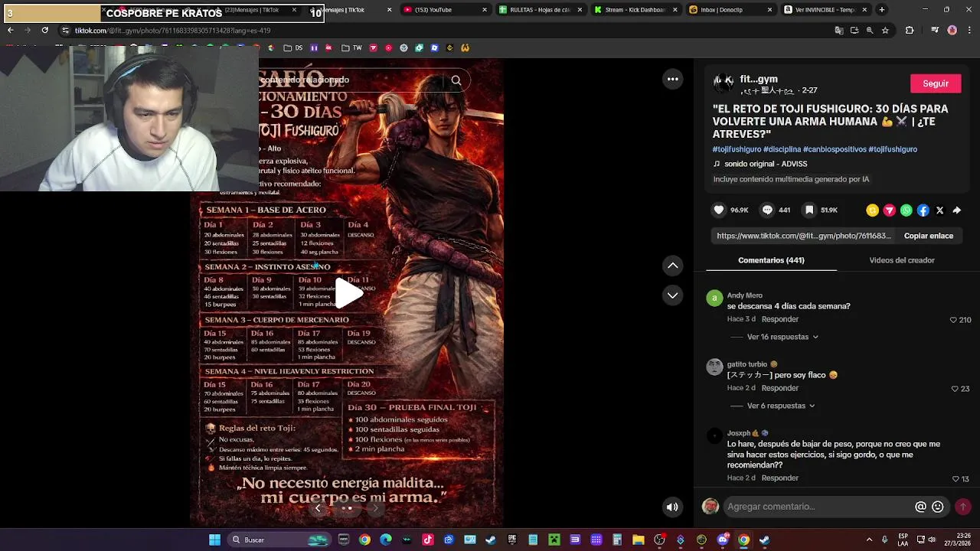Open Chrome extensions puzzle icon
Viewport: 980px width, 551px height.
tap(910, 31)
